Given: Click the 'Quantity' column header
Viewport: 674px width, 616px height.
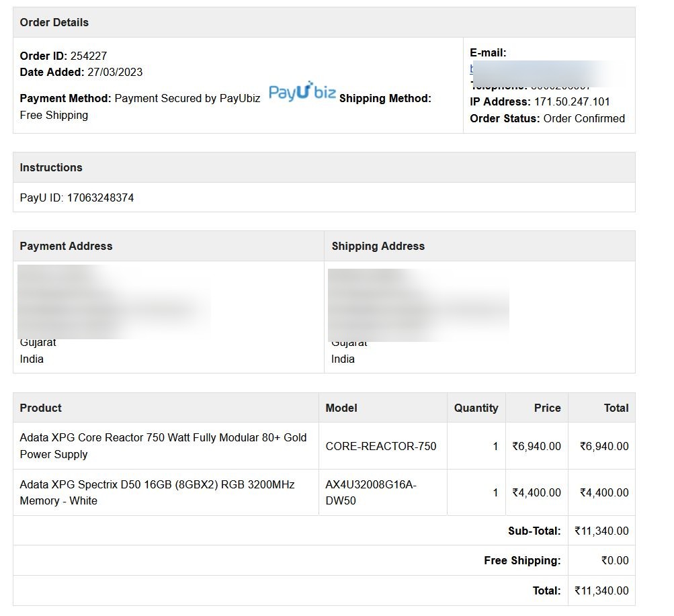Looking at the screenshot, I should click(x=476, y=408).
